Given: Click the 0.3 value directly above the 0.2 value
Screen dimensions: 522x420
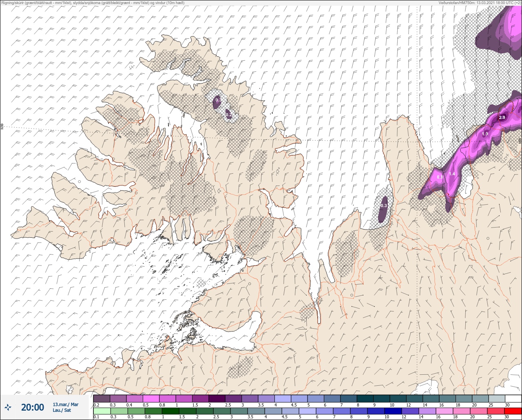Looking at the screenshot, I should pyautogui.click(x=218, y=100).
